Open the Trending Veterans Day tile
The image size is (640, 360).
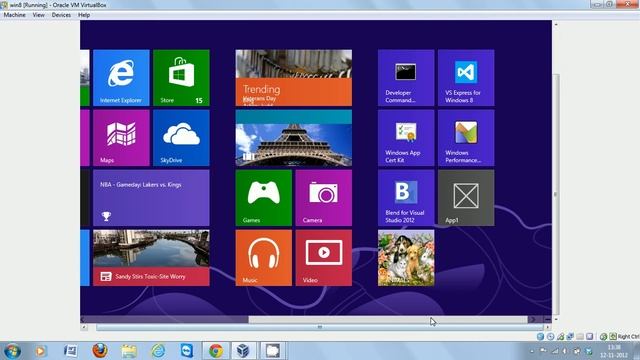coord(293,78)
